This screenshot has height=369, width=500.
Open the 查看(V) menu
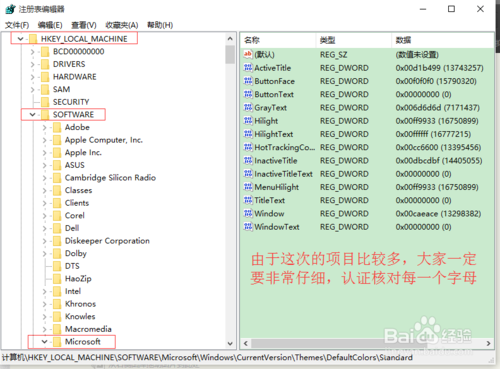point(84,25)
